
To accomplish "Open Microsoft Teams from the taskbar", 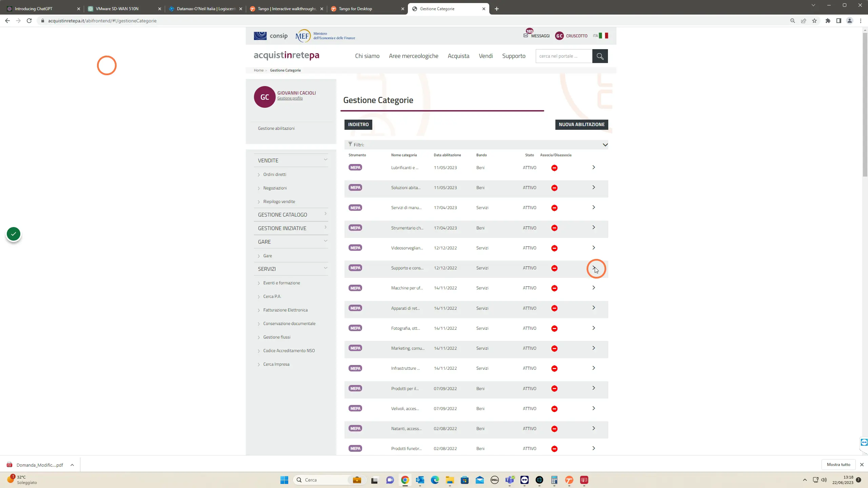I will tap(510, 480).
